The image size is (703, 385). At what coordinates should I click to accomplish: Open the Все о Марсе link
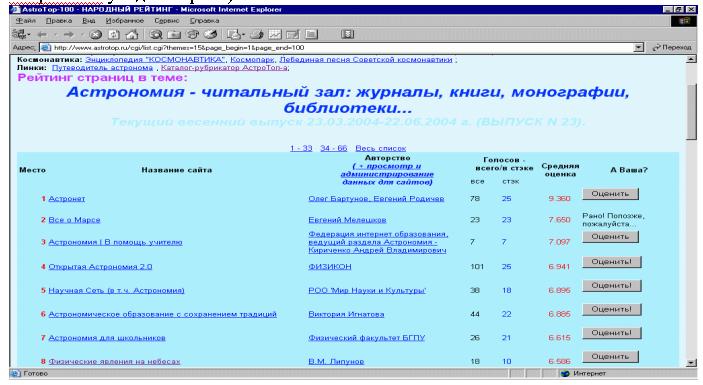click(x=74, y=220)
